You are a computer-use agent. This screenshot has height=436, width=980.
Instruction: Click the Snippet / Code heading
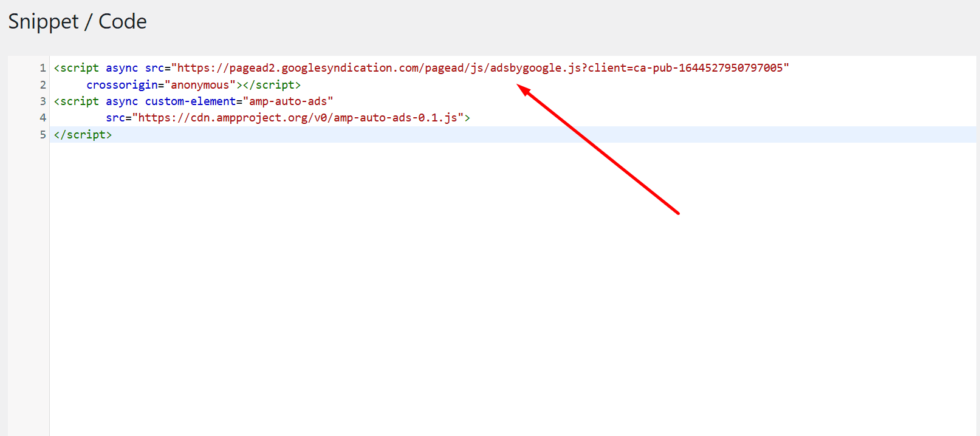point(77,22)
